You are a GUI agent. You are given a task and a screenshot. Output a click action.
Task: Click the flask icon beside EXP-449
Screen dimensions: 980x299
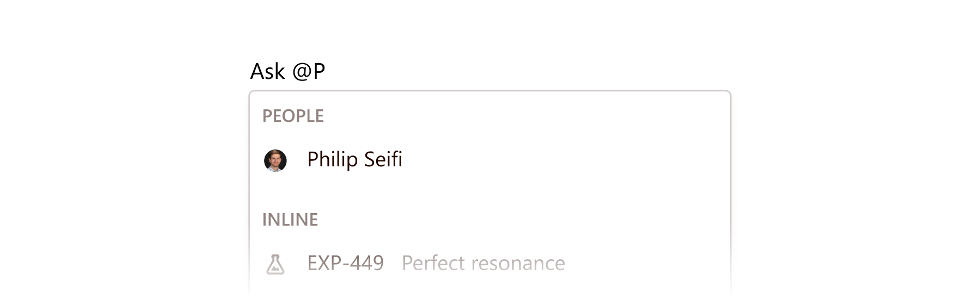pos(275,264)
